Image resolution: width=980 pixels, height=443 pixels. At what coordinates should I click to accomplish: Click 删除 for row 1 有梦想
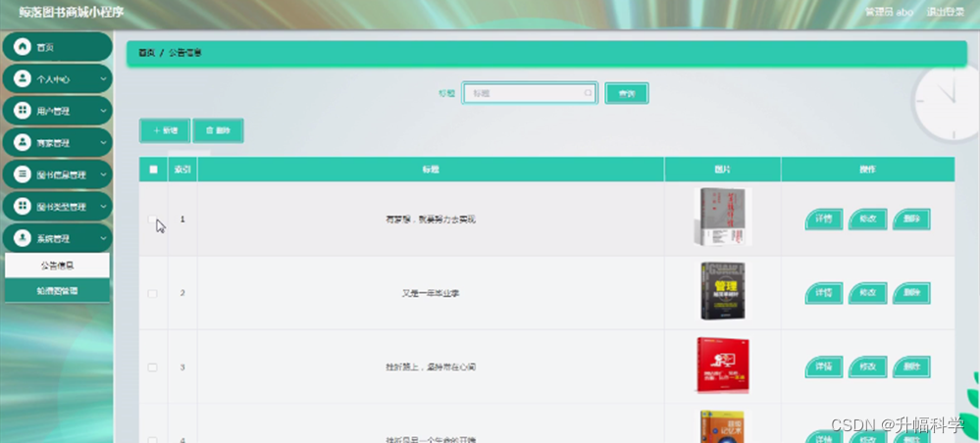pos(911,220)
